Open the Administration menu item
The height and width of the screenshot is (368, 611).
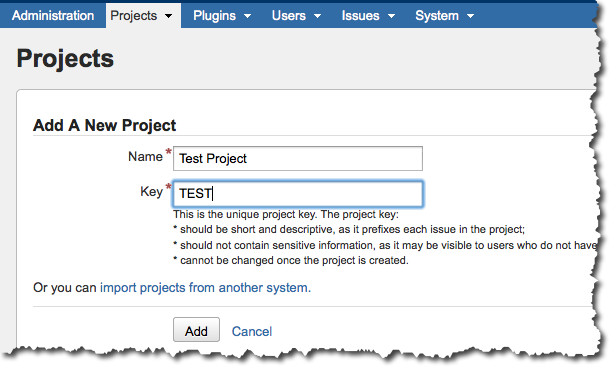tap(53, 16)
